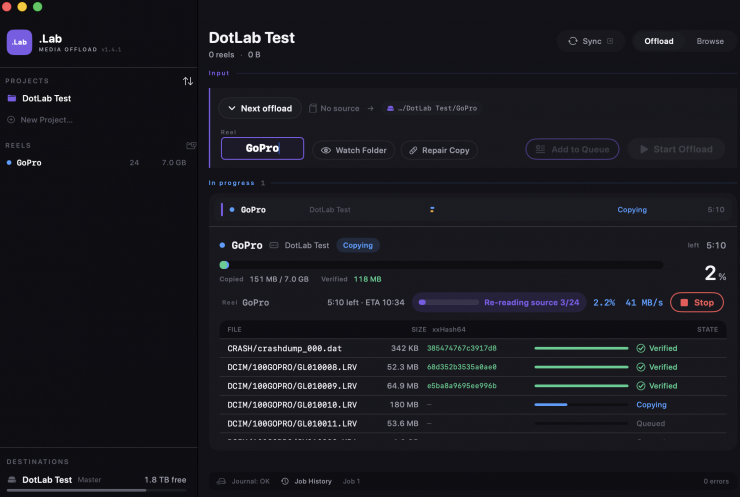Expand the Next offload dropdown
The image size is (740, 497).
[260, 109]
